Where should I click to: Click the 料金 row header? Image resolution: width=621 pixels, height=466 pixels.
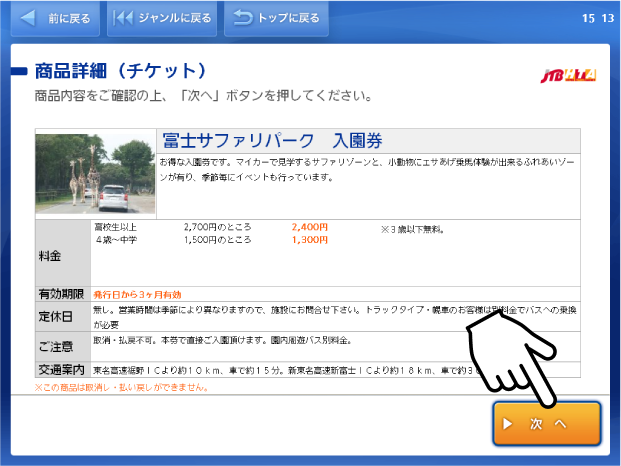pyautogui.click(x=63, y=253)
